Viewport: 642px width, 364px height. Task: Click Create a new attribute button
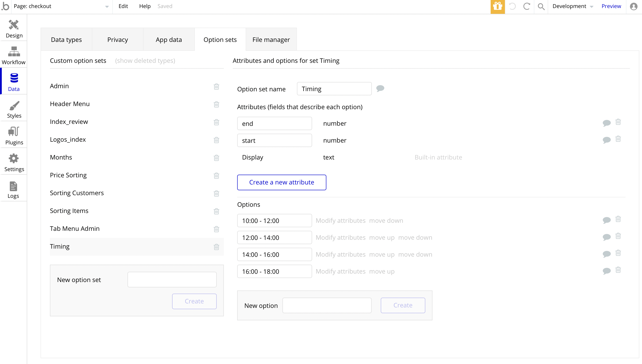point(281,182)
